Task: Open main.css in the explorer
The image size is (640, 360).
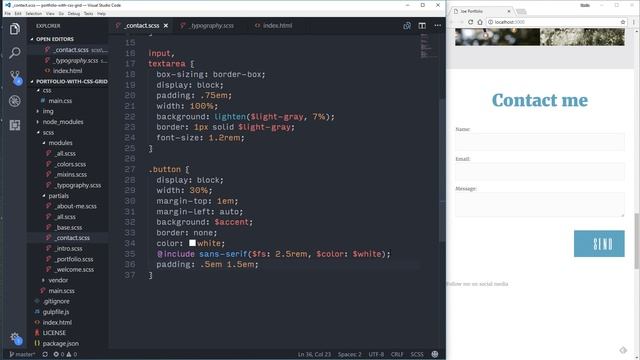Action: [x=60, y=101]
